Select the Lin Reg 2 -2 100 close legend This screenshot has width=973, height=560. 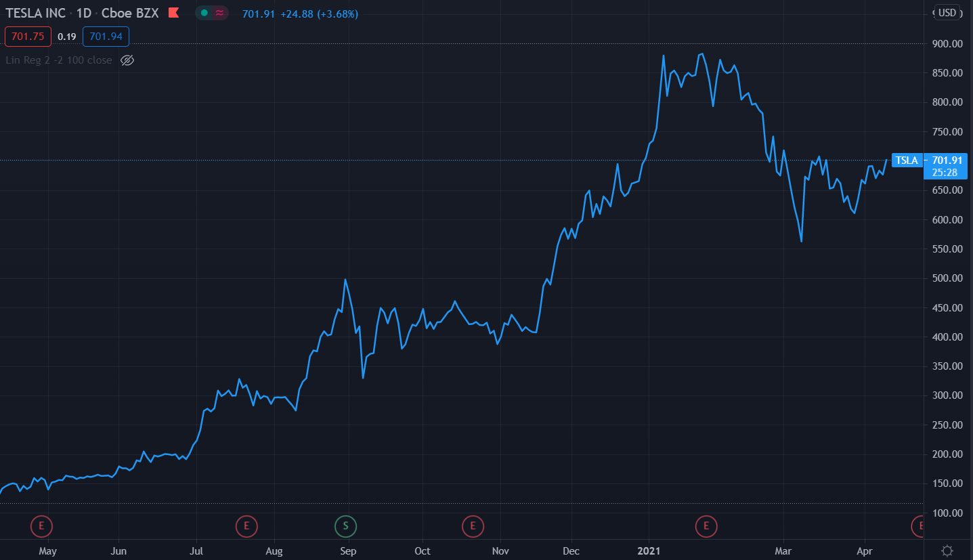point(59,60)
